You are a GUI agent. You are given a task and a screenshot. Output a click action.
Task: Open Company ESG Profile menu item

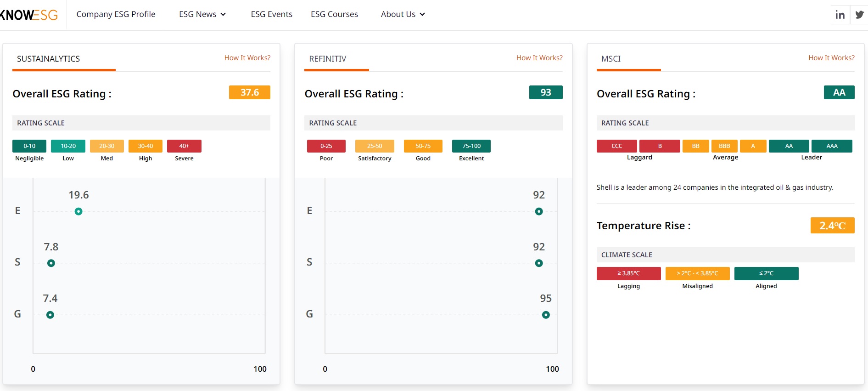tap(116, 14)
